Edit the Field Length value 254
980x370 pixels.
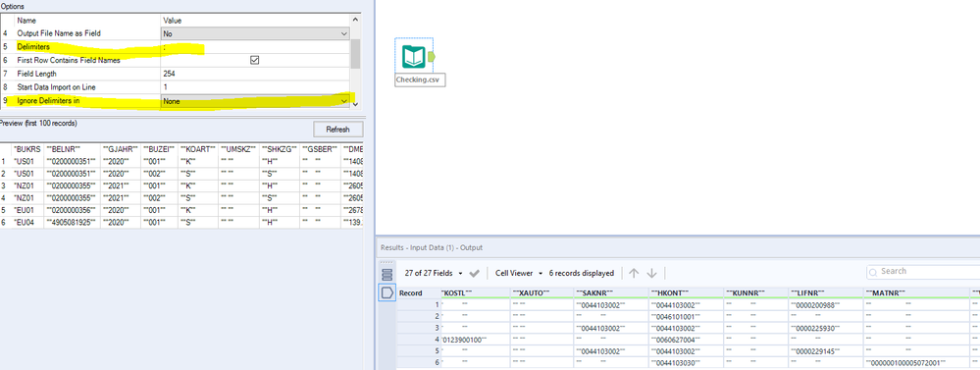255,74
